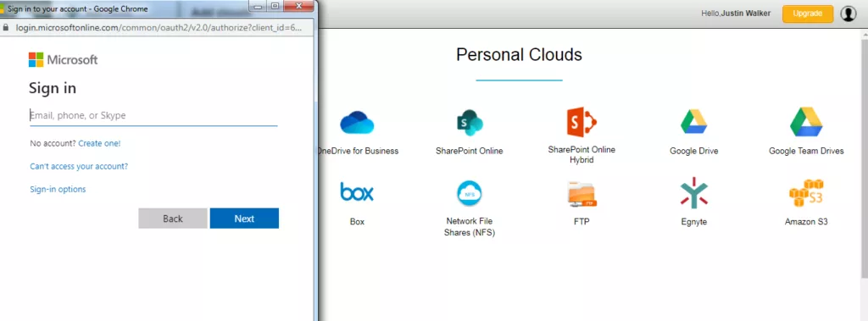Open the Network File Shares (NFS) icon
868x321 pixels.
tap(470, 193)
